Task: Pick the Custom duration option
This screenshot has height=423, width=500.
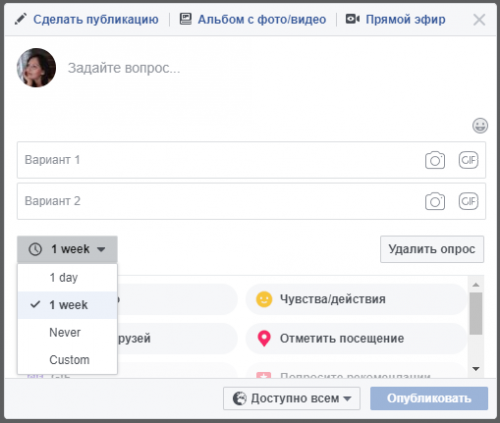Action: click(x=67, y=360)
